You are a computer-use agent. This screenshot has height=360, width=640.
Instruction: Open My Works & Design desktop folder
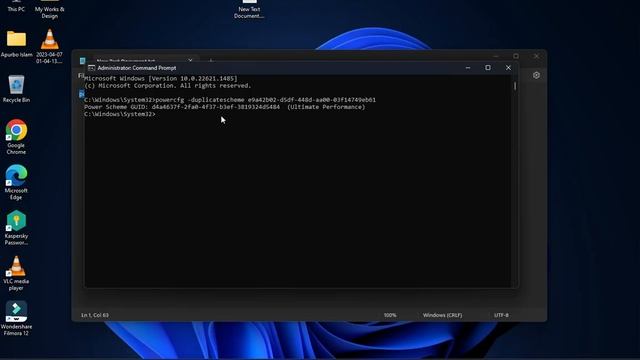pyautogui.click(x=49, y=9)
